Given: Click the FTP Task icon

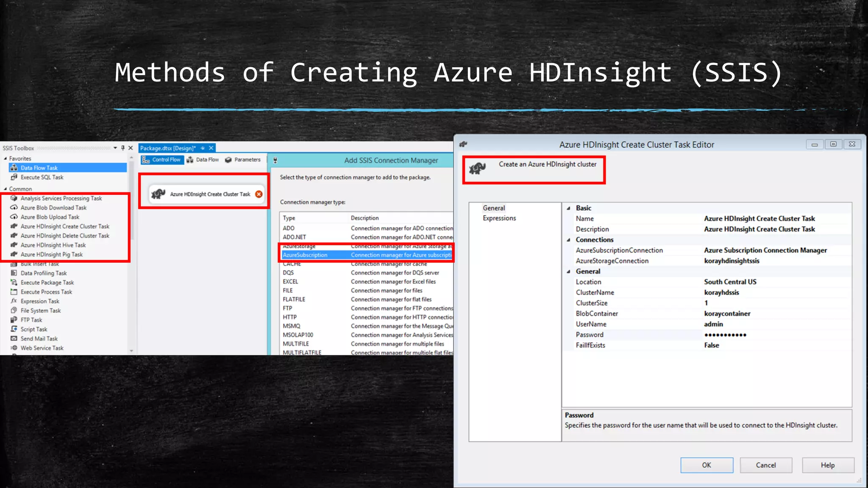Looking at the screenshot, I should point(14,320).
